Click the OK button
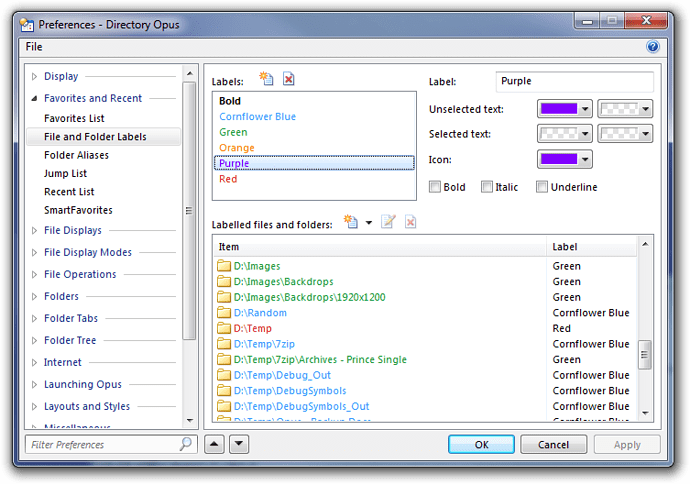Image resolution: width=690 pixels, height=484 pixels. (x=481, y=444)
